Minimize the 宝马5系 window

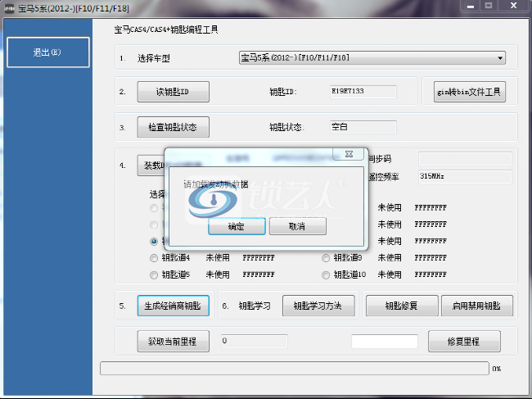click(471, 6)
